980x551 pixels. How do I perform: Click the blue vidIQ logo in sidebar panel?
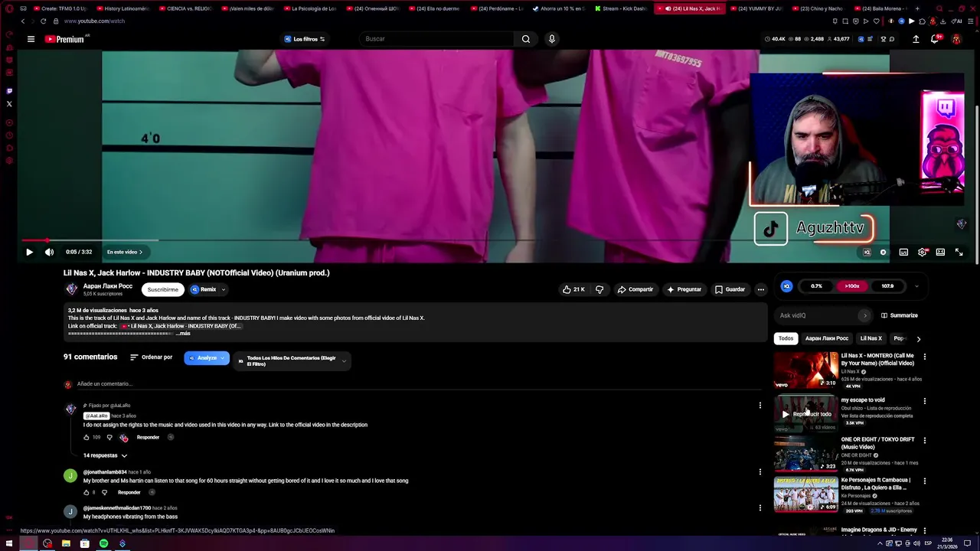786,286
